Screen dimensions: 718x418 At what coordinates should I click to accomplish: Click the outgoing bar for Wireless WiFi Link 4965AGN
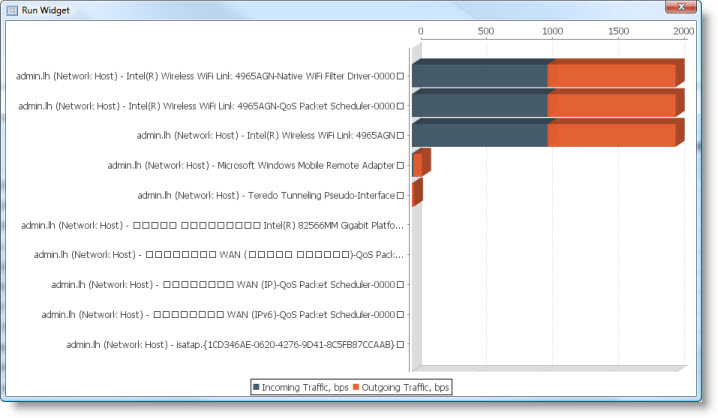click(x=612, y=135)
